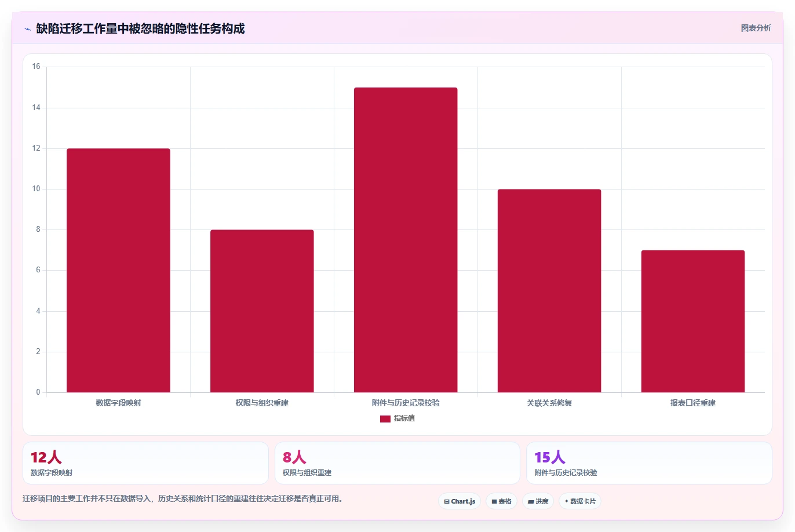Click the footer note starting 迁移项目的主要工作
The width and height of the screenshot is (795, 532).
183,498
